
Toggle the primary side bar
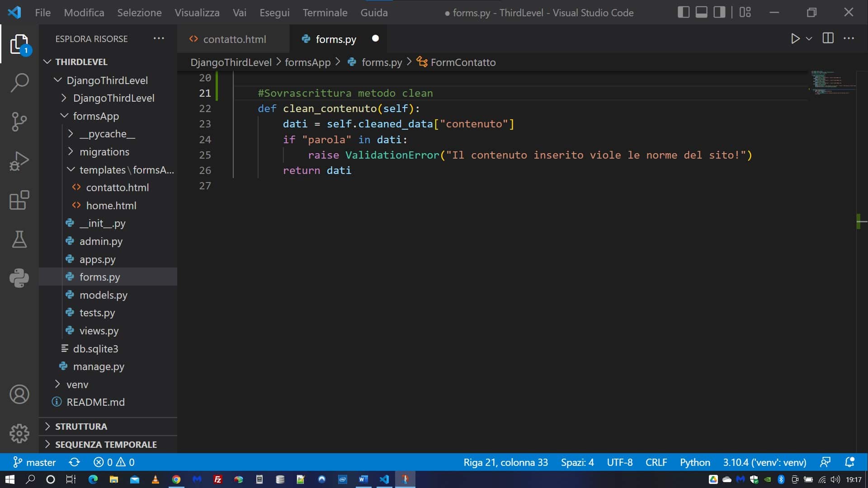click(x=684, y=12)
